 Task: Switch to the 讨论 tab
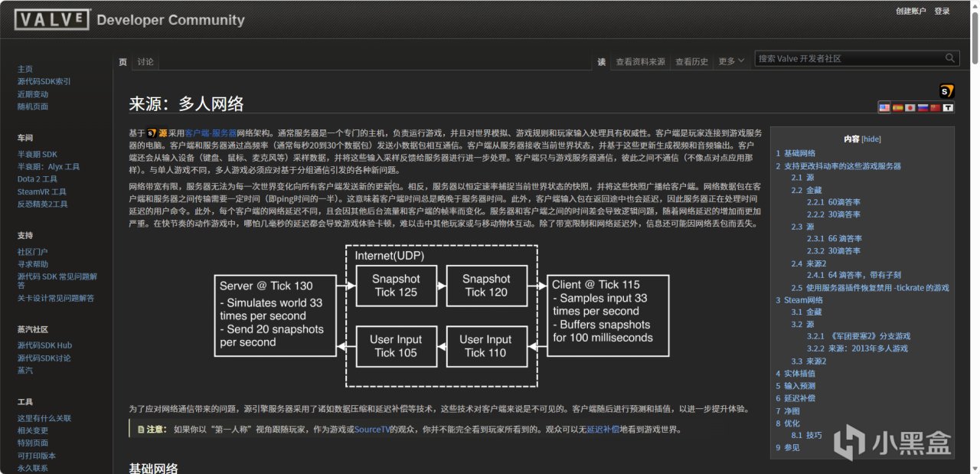[x=145, y=61]
